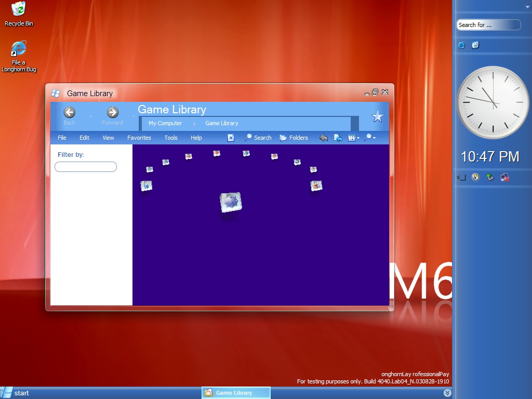Click the Filter by text field
This screenshot has width=532, height=399.
tap(86, 167)
